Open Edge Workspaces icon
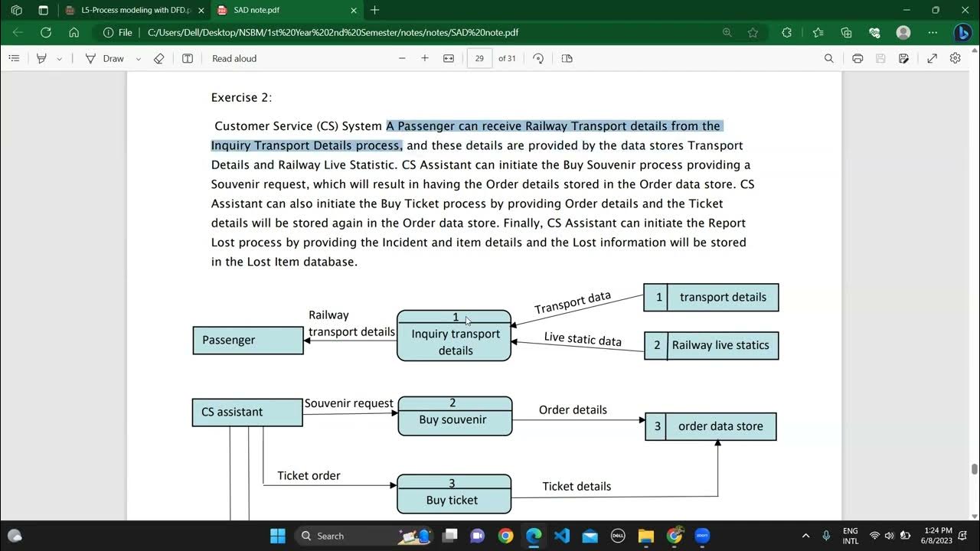 (x=17, y=11)
